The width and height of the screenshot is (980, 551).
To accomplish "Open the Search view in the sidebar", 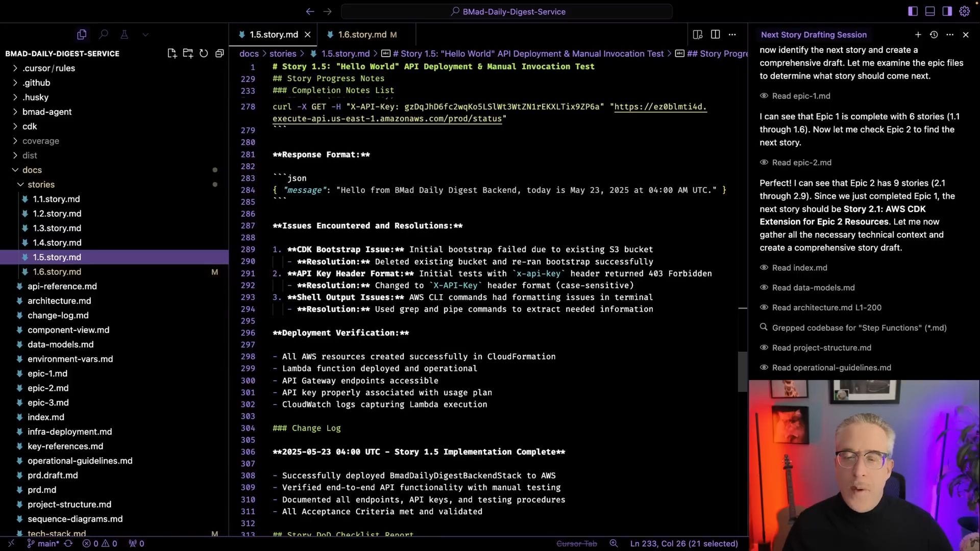I will [104, 34].
